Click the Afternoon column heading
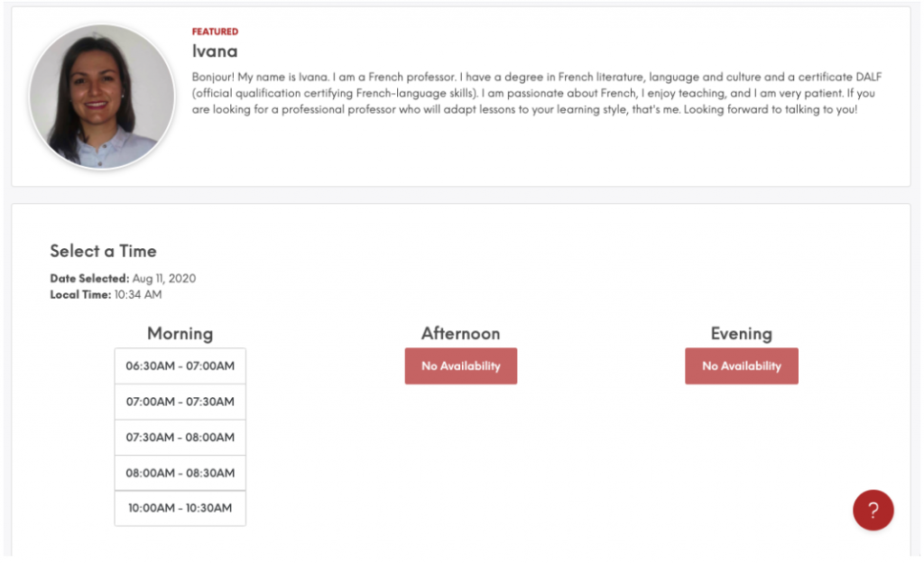The image size is (924, 564). 460,334
